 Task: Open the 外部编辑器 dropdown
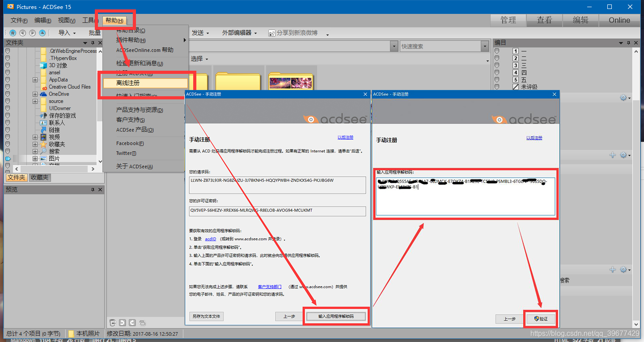[x=240, y=33]
